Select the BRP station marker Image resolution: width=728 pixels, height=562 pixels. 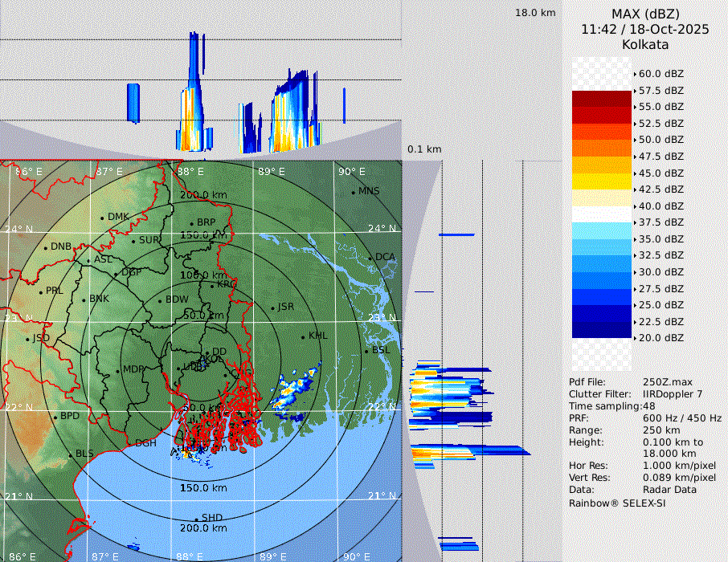[192, 223]
